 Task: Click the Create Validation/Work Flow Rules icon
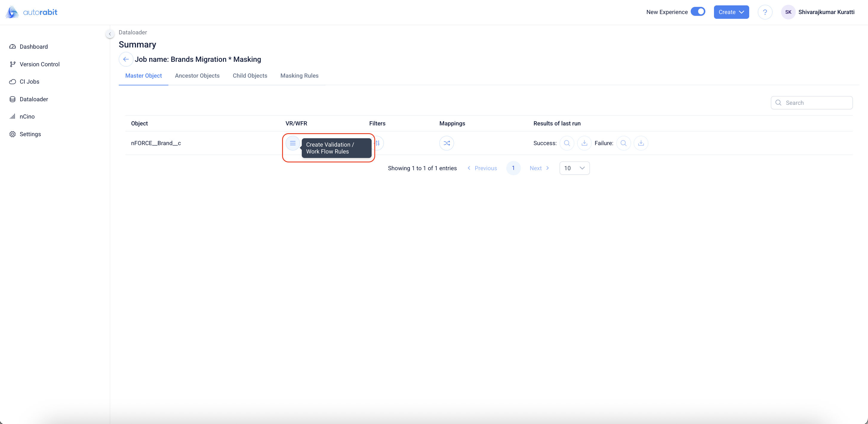coord(293,143)
